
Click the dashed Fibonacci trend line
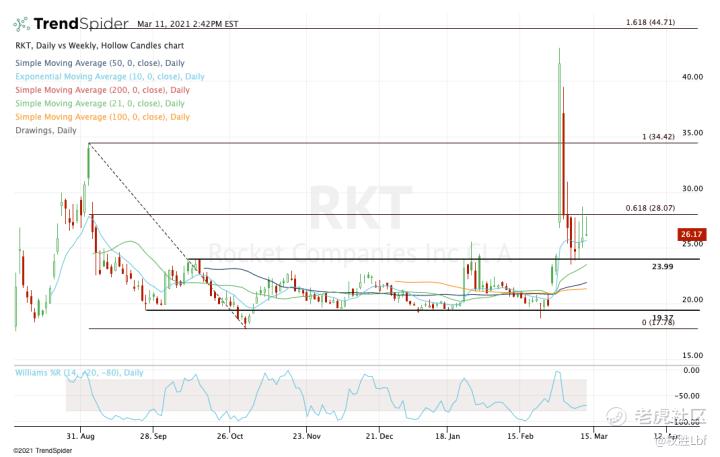coord(167,236)
